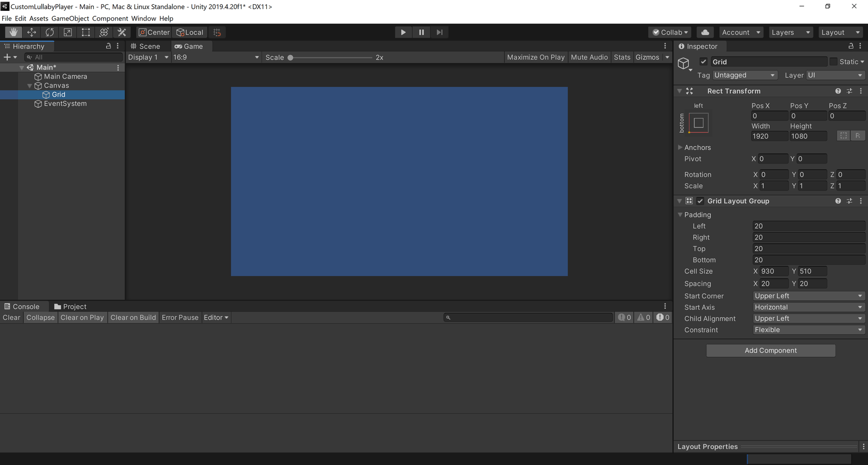Image resolution: width=868 pixels, height=465 pixels.
Task: Collapse the Canvas tree node
Action: tap(30, 86)
